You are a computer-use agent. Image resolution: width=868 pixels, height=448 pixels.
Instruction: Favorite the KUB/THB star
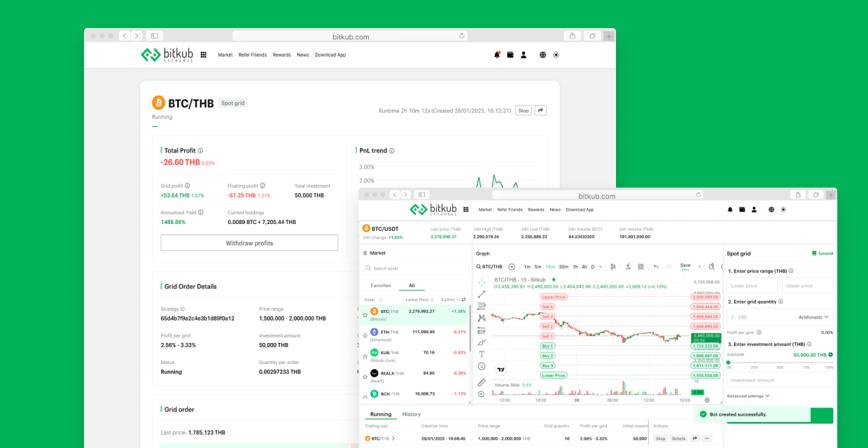tap(365, 356)
